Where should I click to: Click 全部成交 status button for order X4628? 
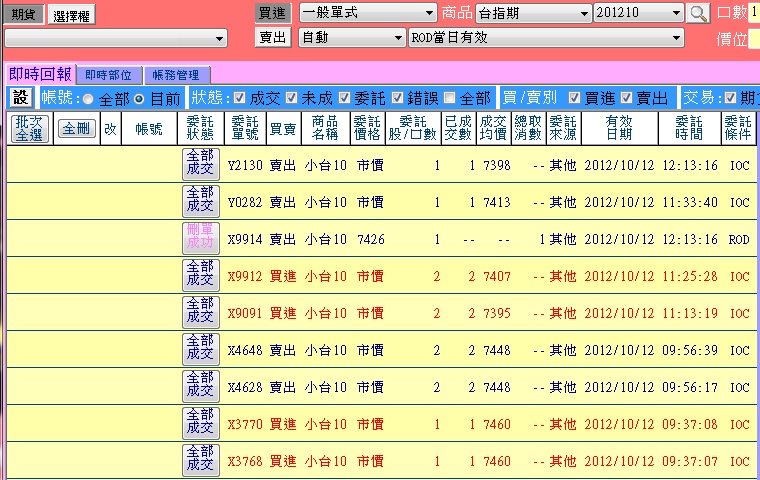coord(201,386)
